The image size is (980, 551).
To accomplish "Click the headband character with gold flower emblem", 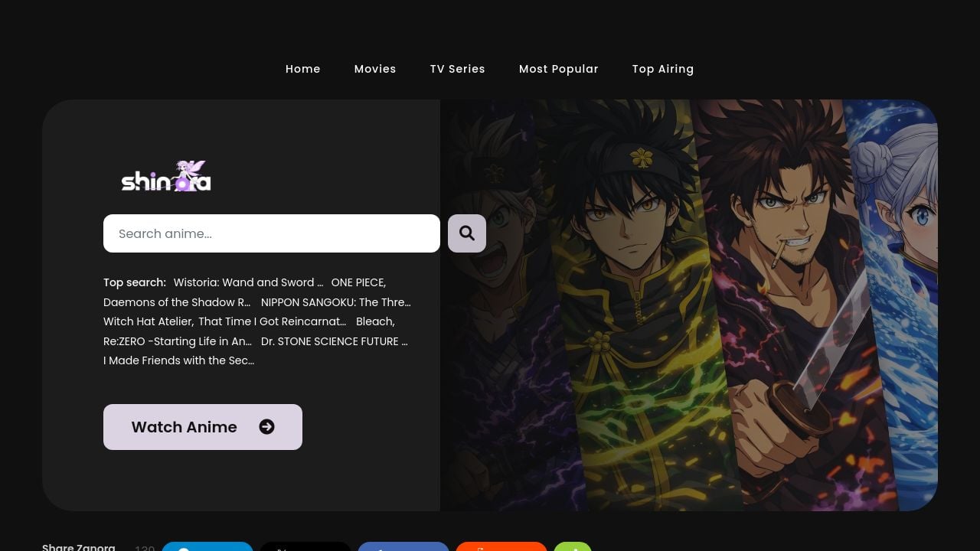I will (639, 306).
